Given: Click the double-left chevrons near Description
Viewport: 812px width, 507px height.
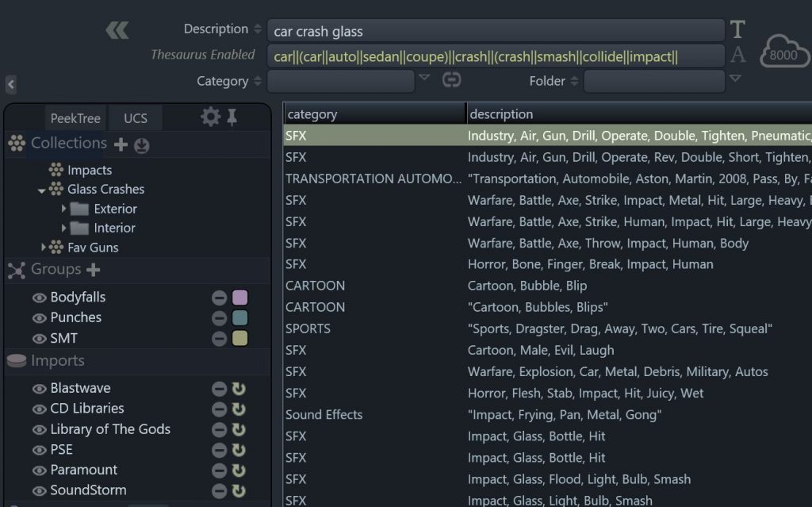Looking at the screenshot, I should click(x=116, y=29).
